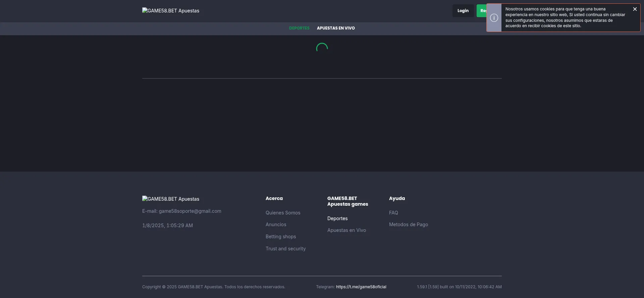Open the FAQ help link
This screenshot has width=644, height=298.
coord(393,213)
